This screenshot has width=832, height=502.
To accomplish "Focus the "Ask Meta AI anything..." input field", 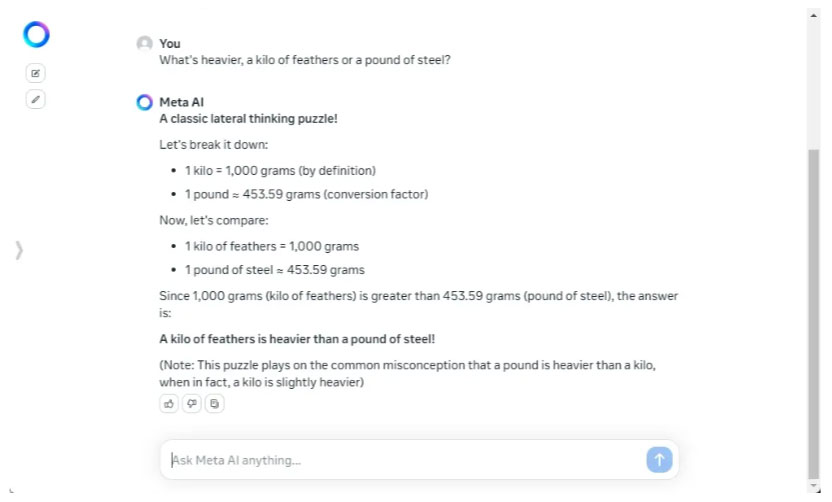I will pyautogui.click(x=400, y=460).
